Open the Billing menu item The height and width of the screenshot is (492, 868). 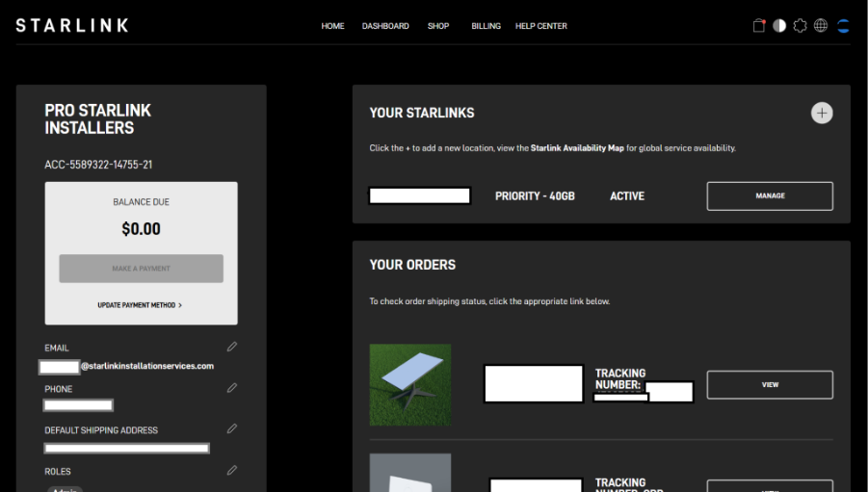tap(487, 26)
